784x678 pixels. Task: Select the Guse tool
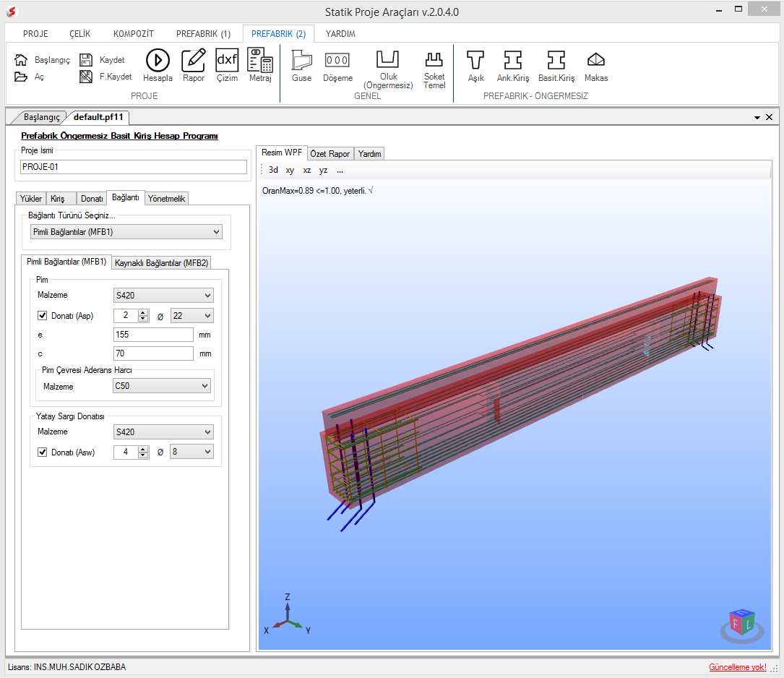(x=301, y=60)
